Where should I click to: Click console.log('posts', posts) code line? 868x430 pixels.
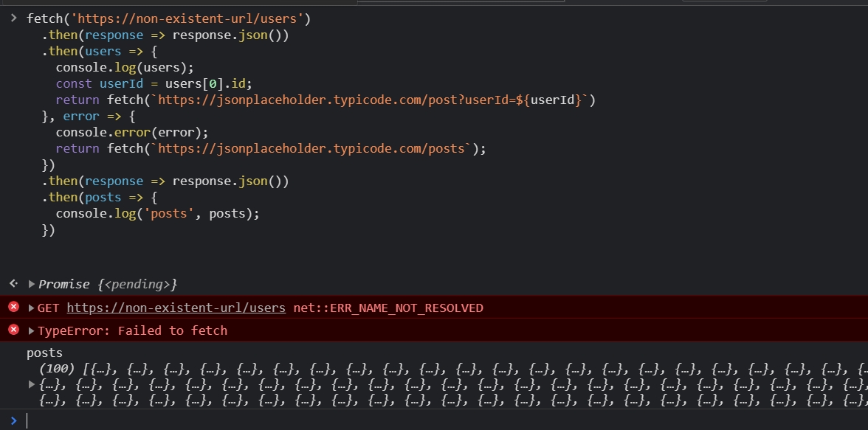(x=158, y=214)
